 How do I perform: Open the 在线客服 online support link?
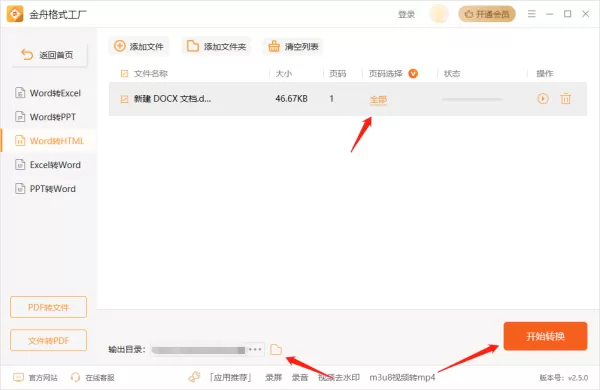tap(100, 378)
